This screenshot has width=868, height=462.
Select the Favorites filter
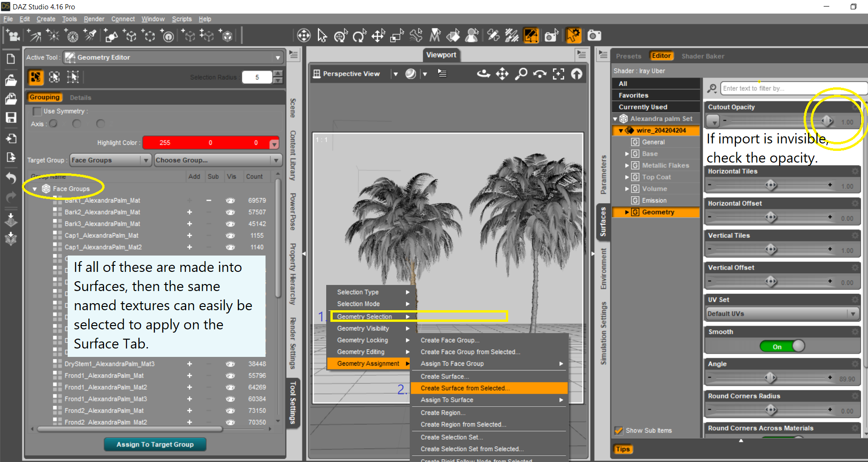tap(656, 95)
